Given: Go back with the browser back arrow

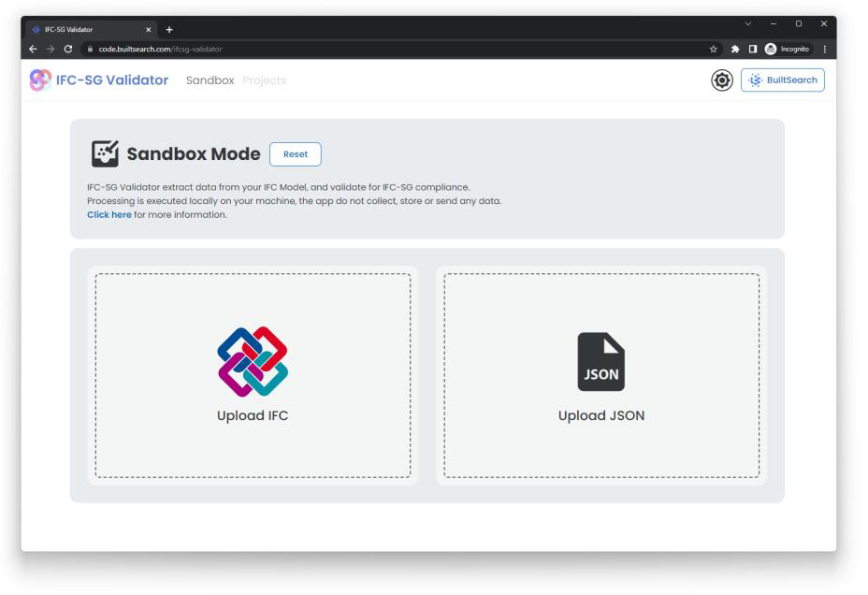Looking at the screenshot, I should (x=34, y=50).
